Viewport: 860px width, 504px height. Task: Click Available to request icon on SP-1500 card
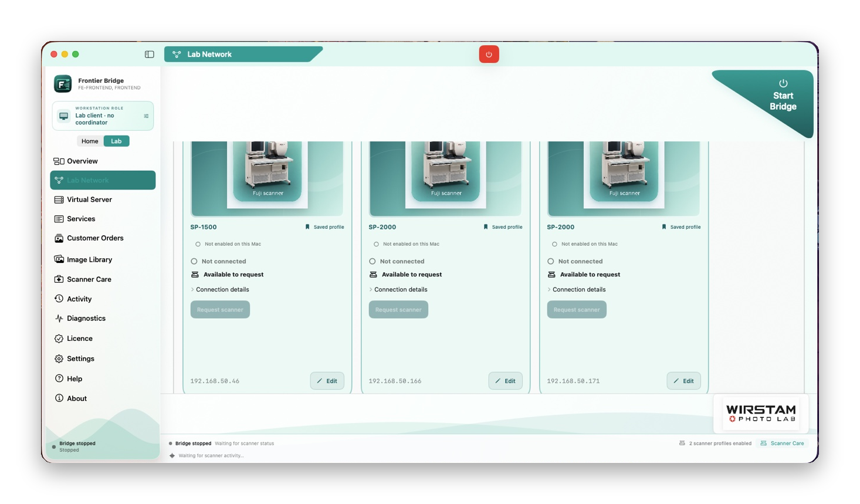(195, 275)
